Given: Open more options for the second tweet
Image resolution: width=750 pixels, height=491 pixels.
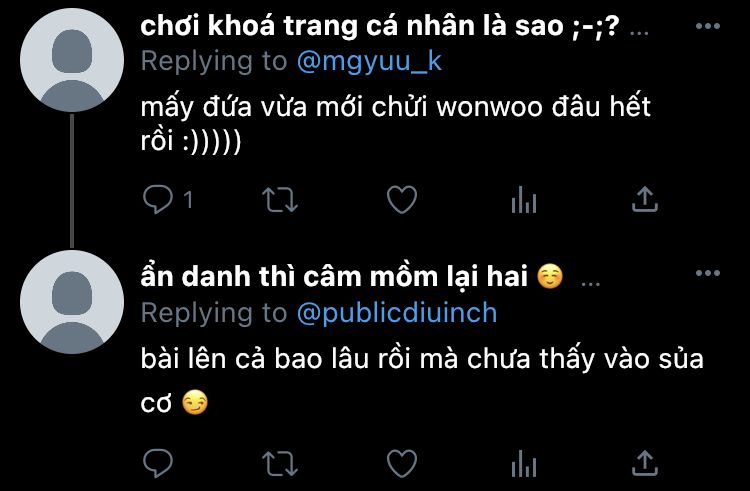Looking at the screenshot, I should tap(707, 273).
